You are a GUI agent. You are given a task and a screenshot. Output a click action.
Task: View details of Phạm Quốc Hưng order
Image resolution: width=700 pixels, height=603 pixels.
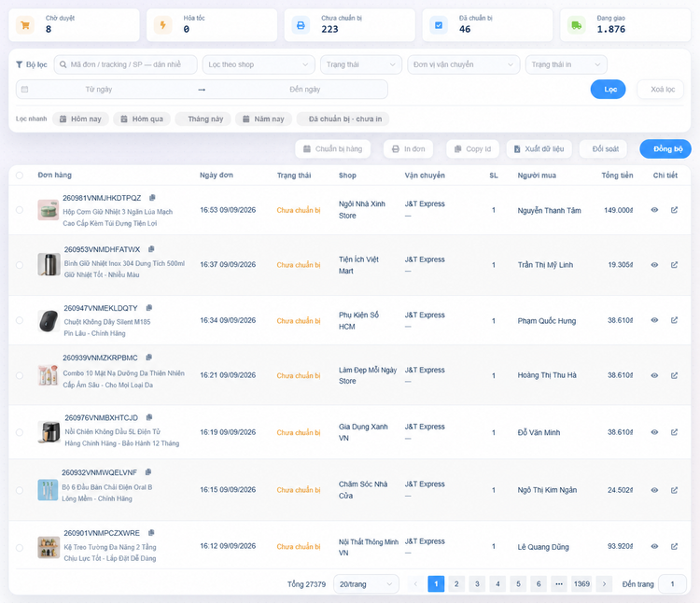pyautogui.click(x=654, y=320)
